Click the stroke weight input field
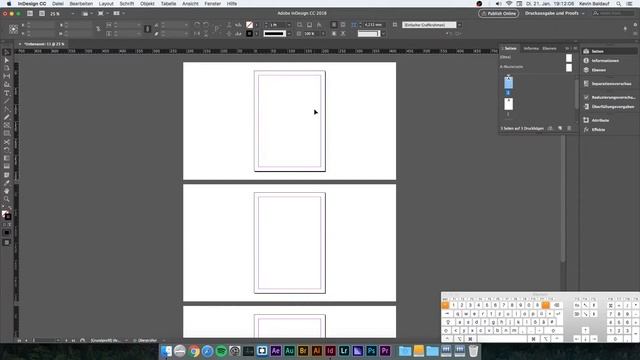 (x=277, y=25)
